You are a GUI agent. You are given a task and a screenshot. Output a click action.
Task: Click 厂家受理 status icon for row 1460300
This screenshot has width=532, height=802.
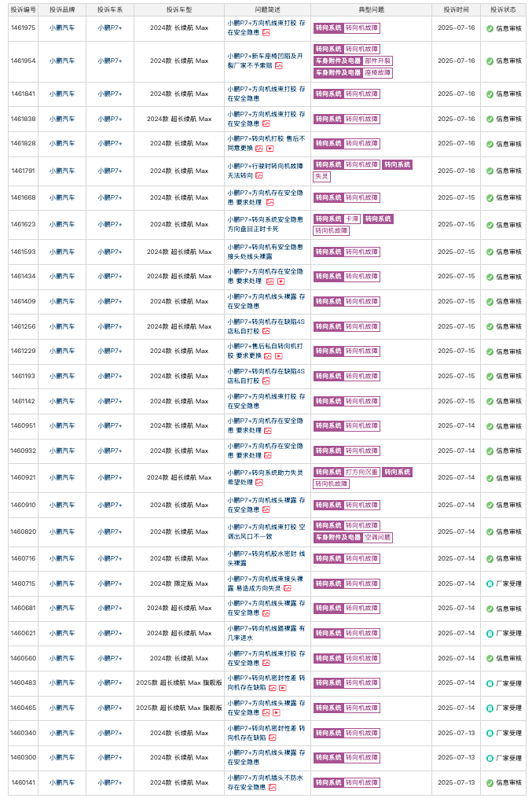tap(490, 758)
